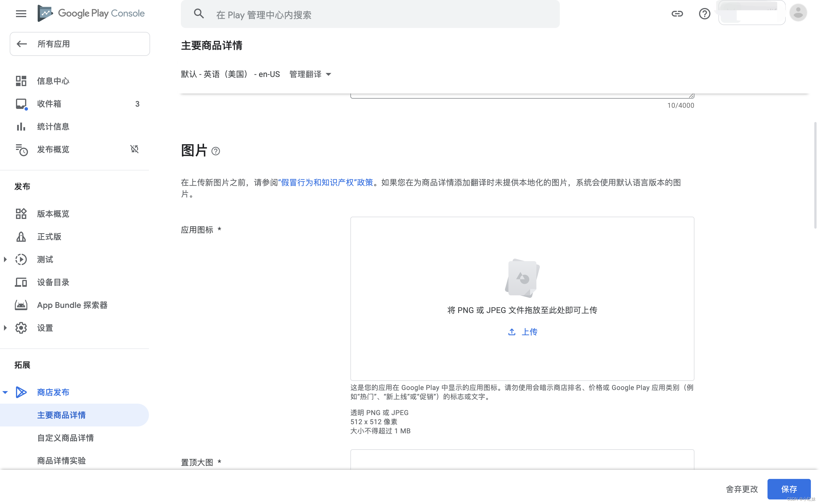The height and width of the screenshot is (504, 820).
Task: Select 自定义商品详情 in the sidebar
Action: click(65, 438)
